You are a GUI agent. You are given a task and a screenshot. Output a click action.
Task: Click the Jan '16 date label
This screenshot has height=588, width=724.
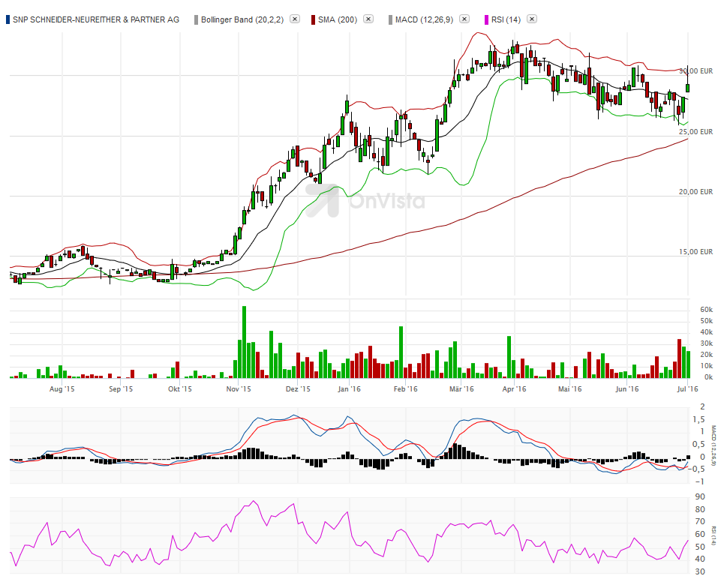click(x=349, y=389)
